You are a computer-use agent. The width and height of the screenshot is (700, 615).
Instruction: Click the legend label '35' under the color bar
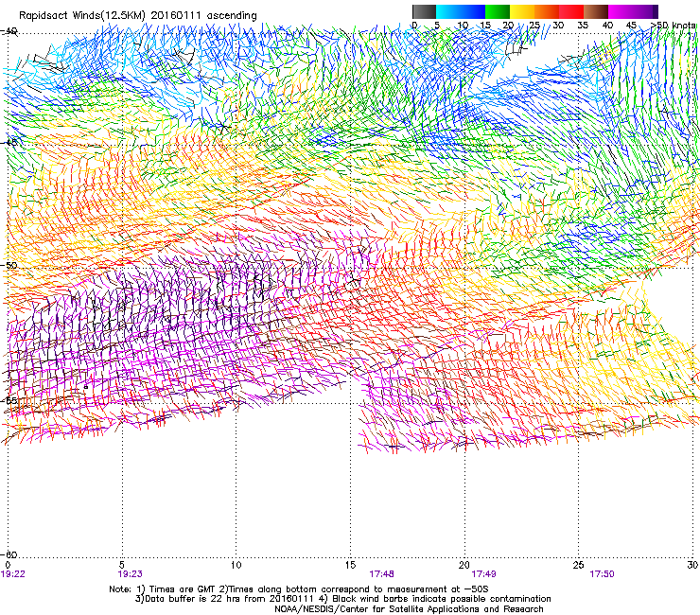pos(583,25)
